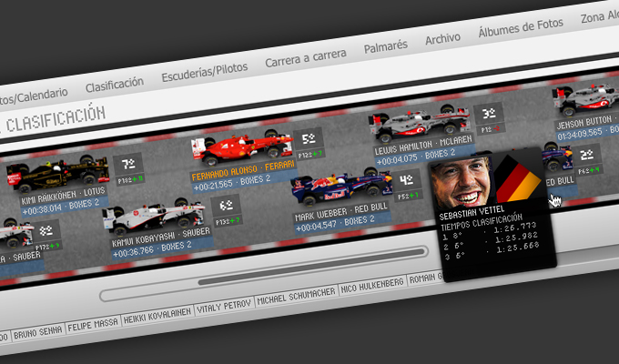Go to Carrera a carrera section
The height and width of the screenshot is (364, 619).
(306, 57)
